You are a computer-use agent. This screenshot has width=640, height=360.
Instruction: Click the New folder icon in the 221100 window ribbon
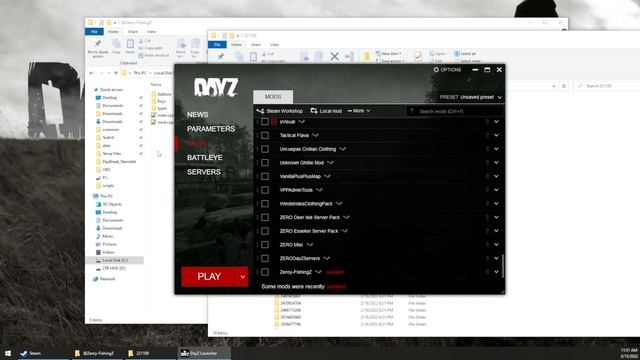click(x=367, y=56)
